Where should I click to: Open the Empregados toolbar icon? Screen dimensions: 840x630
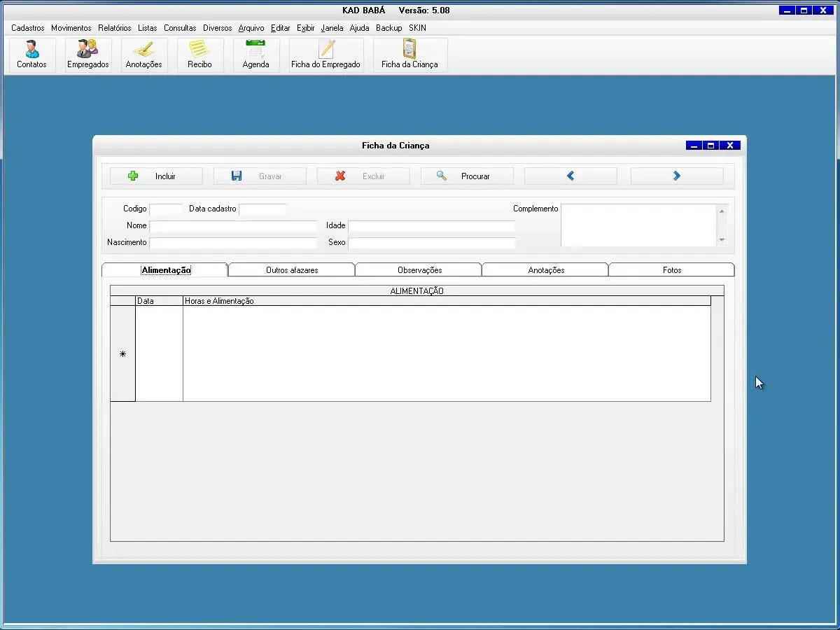click(87, 55)
